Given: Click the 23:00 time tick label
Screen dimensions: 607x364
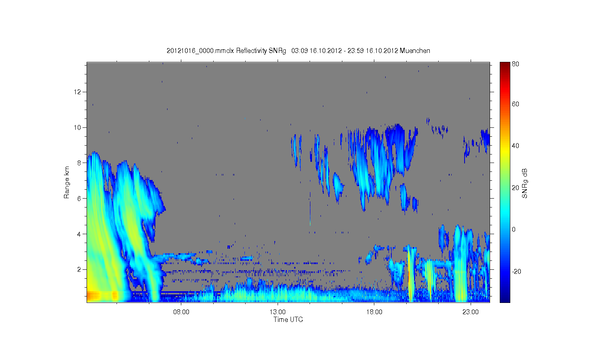Looking at the screenshot, I should tap(470, 312).
